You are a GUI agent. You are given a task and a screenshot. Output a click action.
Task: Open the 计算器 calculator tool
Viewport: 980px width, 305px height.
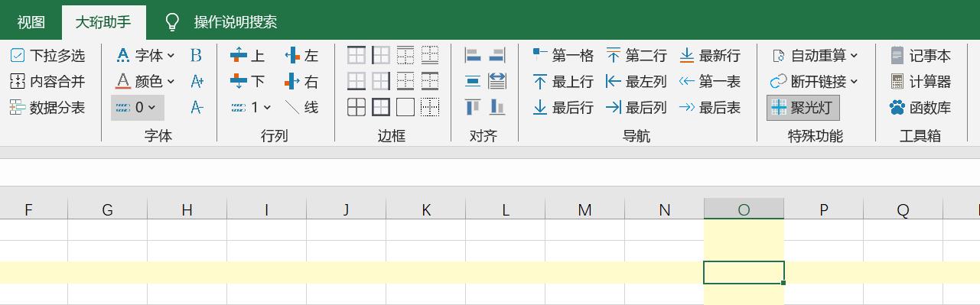(x=921, y=82)
